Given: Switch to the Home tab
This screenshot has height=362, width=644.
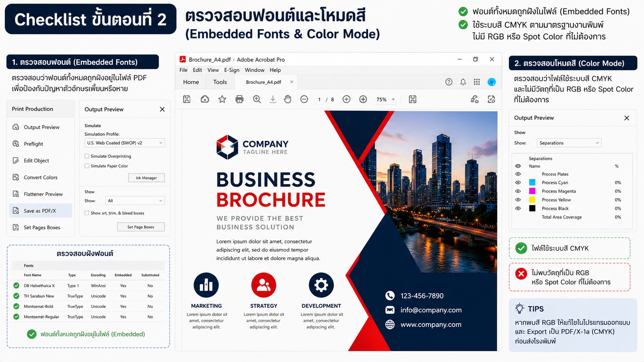Looking at the screenshot, I should click(191, 82).
